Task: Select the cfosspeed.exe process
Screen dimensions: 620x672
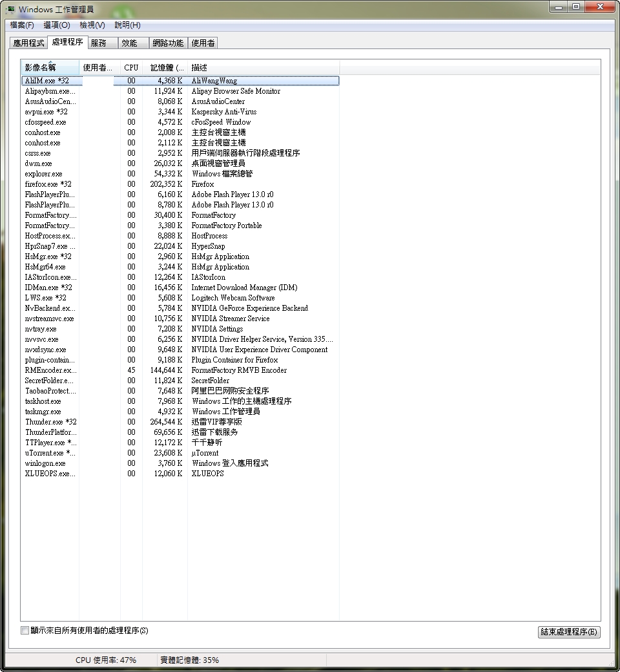Action: [x=180, y=121]
